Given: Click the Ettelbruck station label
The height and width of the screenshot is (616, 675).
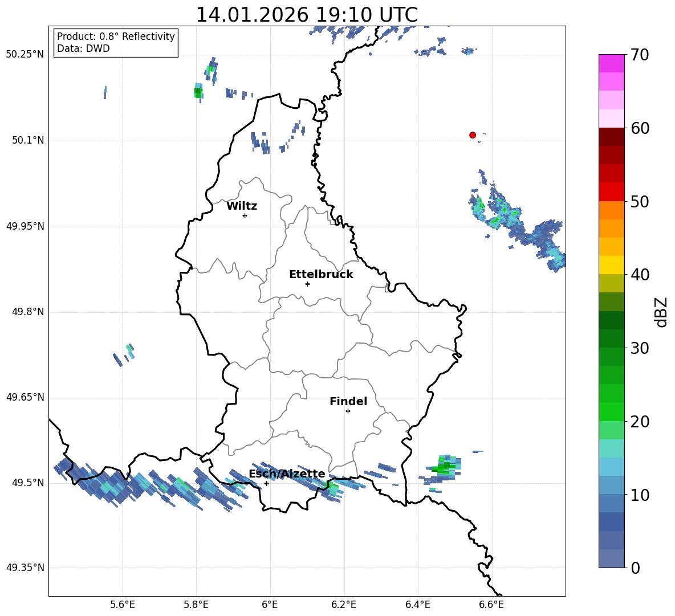Looking at the screenshot, I should pos(321,275).
